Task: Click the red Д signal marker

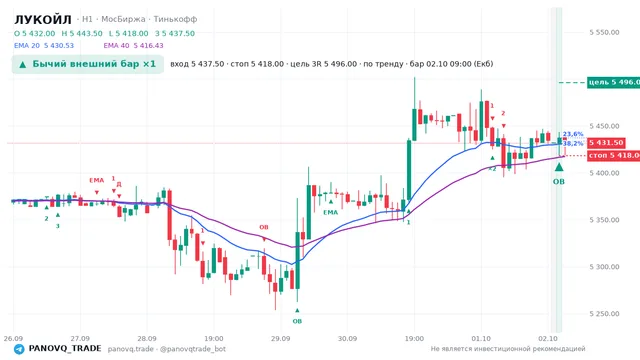Action: coord(119,184)
